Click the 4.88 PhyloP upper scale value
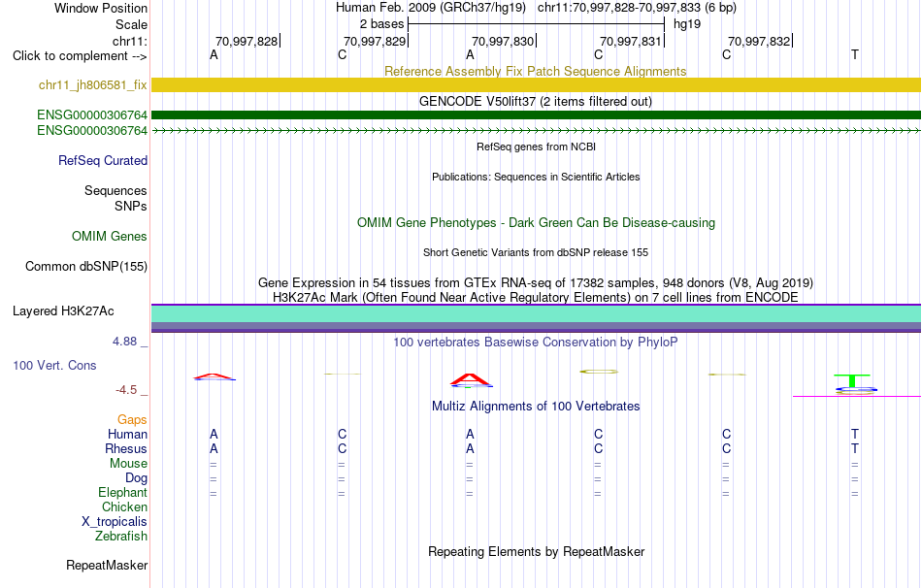Screen dimensions: 922x588 (124, 341)
